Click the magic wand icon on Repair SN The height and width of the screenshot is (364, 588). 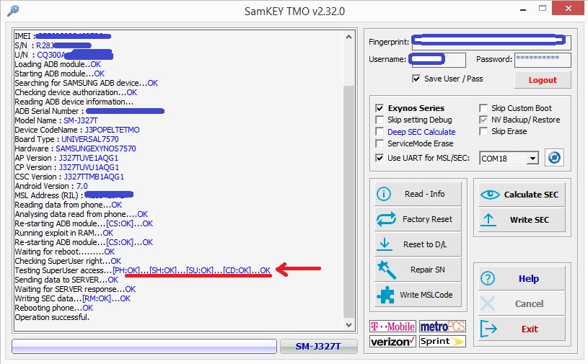[387, 270]
